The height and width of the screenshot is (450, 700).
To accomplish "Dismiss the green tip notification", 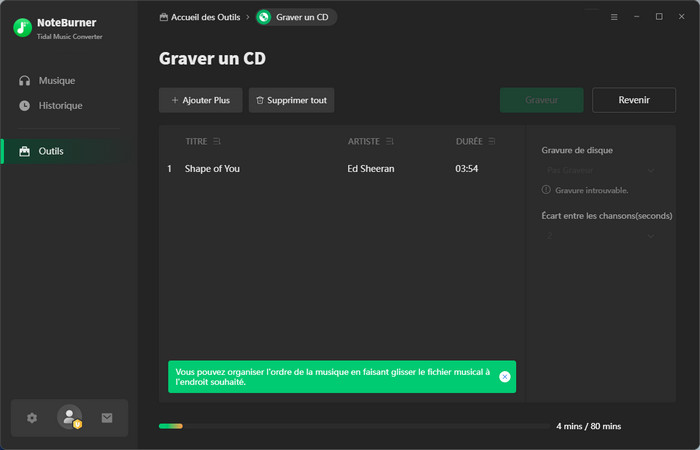I will point(504,377).
